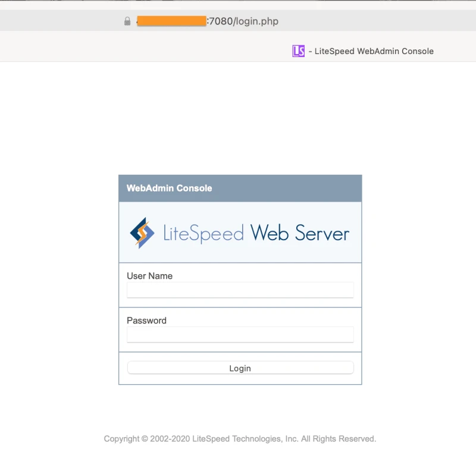Image resolution: width=476 pixels, height=459 pixels.
Task: Click the Login button
Action: (x=240, y=367)
